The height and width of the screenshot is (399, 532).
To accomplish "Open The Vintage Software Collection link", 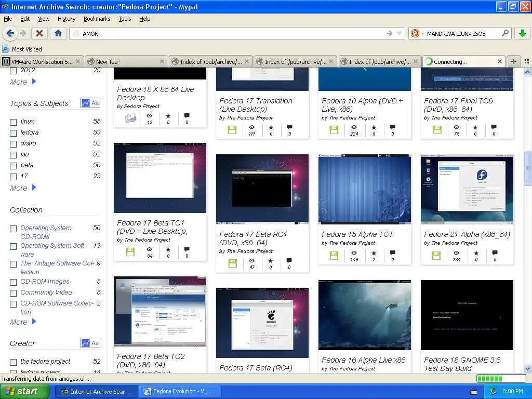I will (57, 268).
